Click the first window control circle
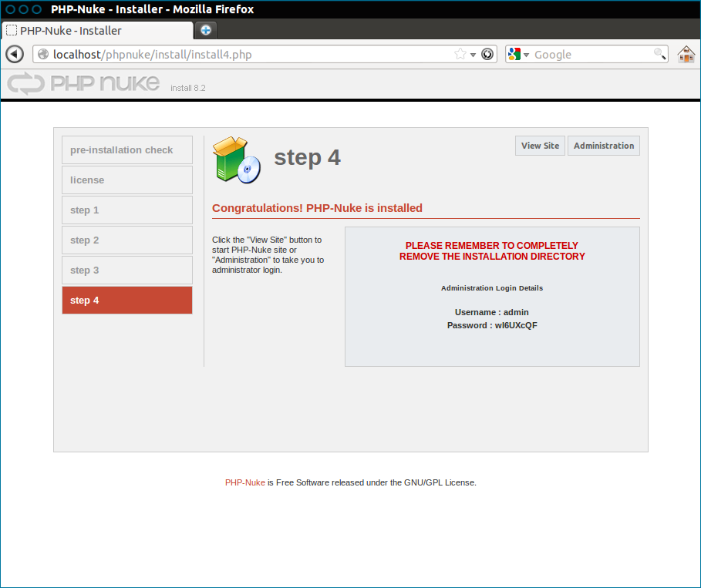Image resolution: width=701 pixels, height=588 pixels. click(x=10, y=9)
